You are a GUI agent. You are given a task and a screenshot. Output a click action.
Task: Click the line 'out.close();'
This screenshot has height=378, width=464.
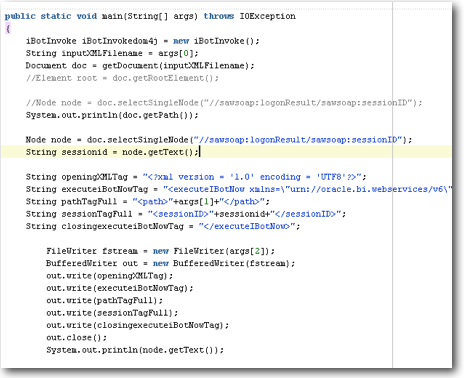(76, 337)
